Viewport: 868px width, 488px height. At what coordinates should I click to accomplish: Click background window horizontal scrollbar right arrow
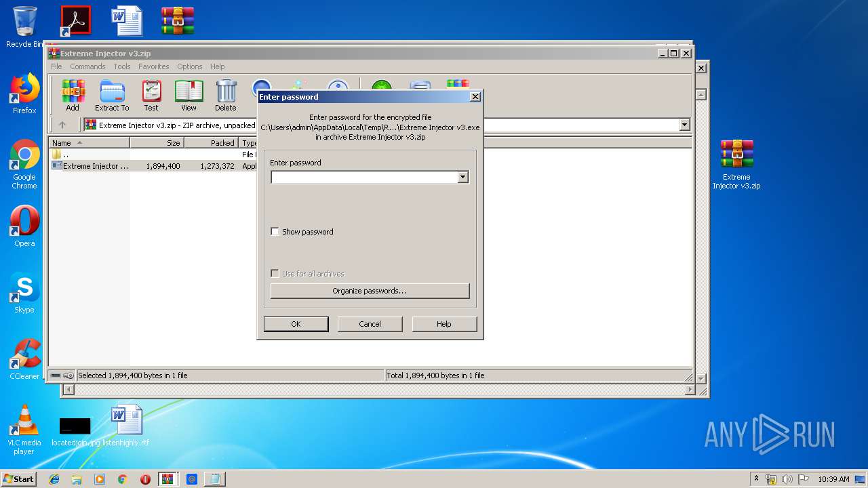[690, 390]
